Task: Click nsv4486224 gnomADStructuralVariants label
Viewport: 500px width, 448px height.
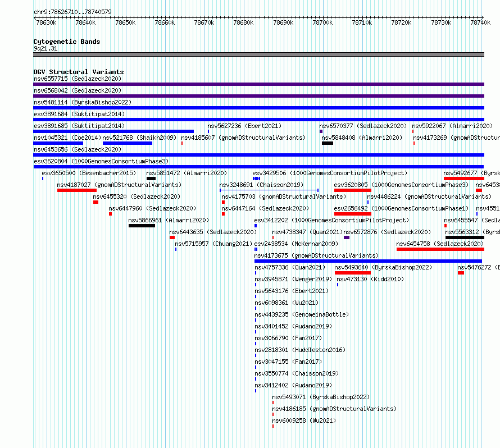Action: pos(429,196)
